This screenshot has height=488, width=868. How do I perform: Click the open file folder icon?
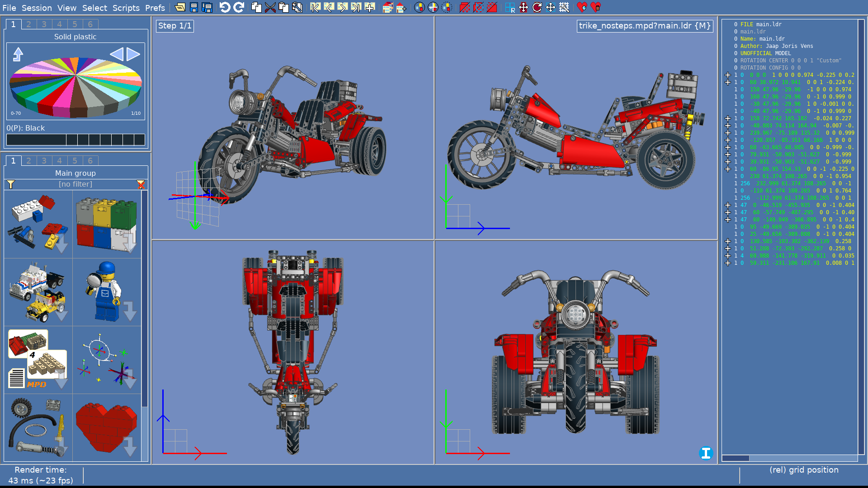[x=180, y=7]
